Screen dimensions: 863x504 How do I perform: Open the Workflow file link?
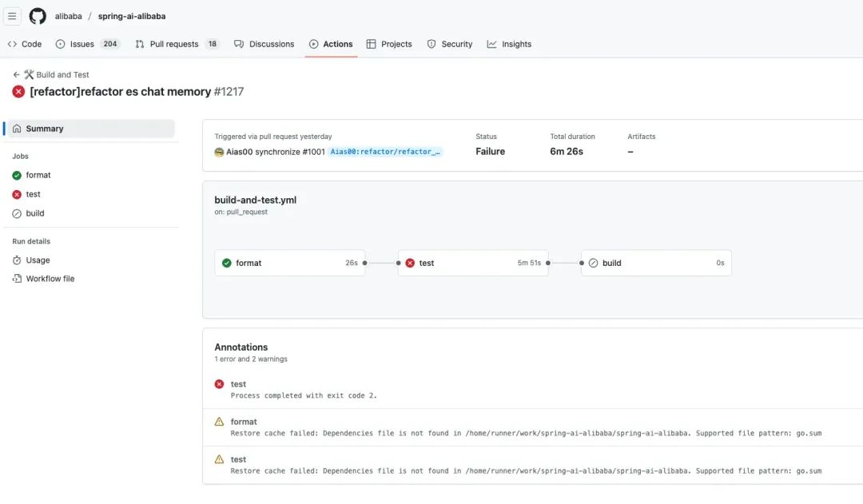coord(50,279)
